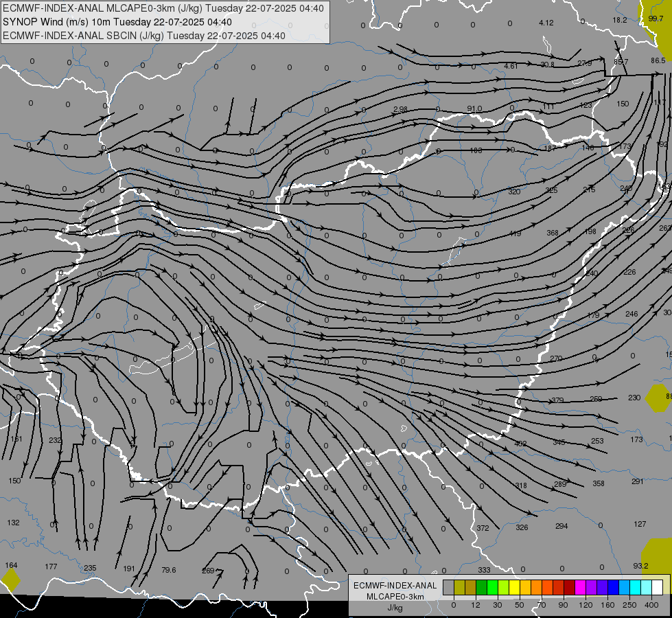The image size is (672, 618).
Task: Click the map value '419'
Action: coord(515,233)
